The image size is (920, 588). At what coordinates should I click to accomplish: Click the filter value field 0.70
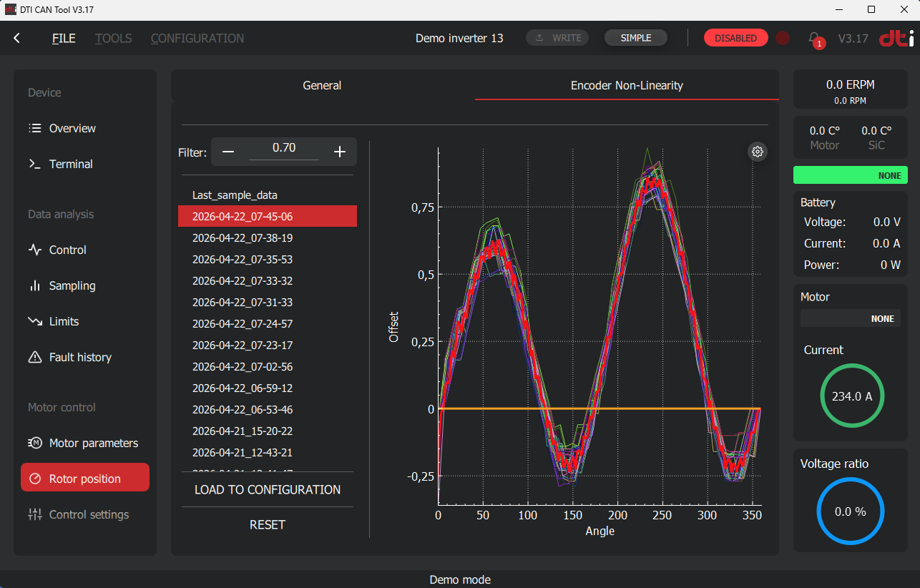point(284,148)
